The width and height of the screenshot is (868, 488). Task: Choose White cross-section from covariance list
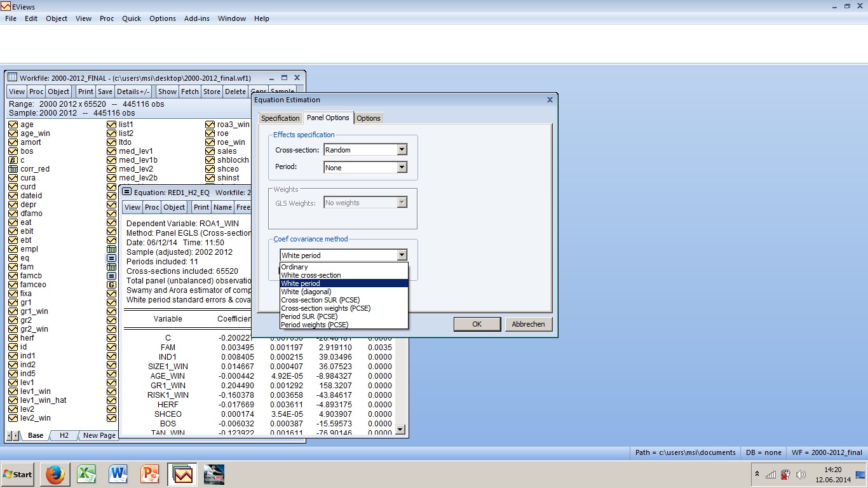pyautogui.click(x=311, y=275)
